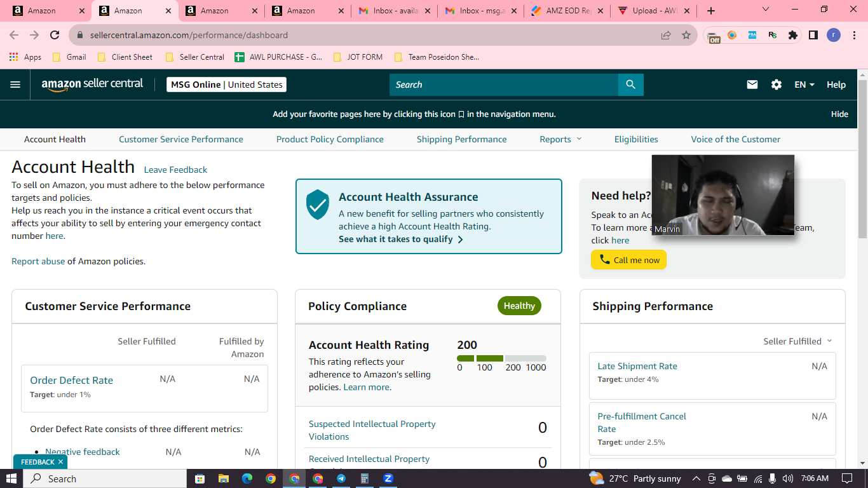Click the extension icon with the Off badge
The image size is (868, 488).
pyautogui.click(x=713, y=36)
